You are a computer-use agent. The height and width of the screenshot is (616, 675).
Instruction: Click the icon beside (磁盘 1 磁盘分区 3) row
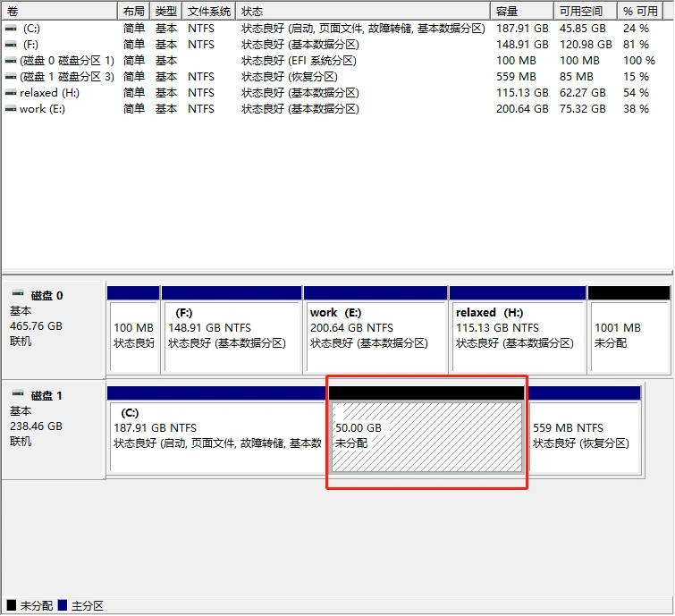tap(11, 77)
